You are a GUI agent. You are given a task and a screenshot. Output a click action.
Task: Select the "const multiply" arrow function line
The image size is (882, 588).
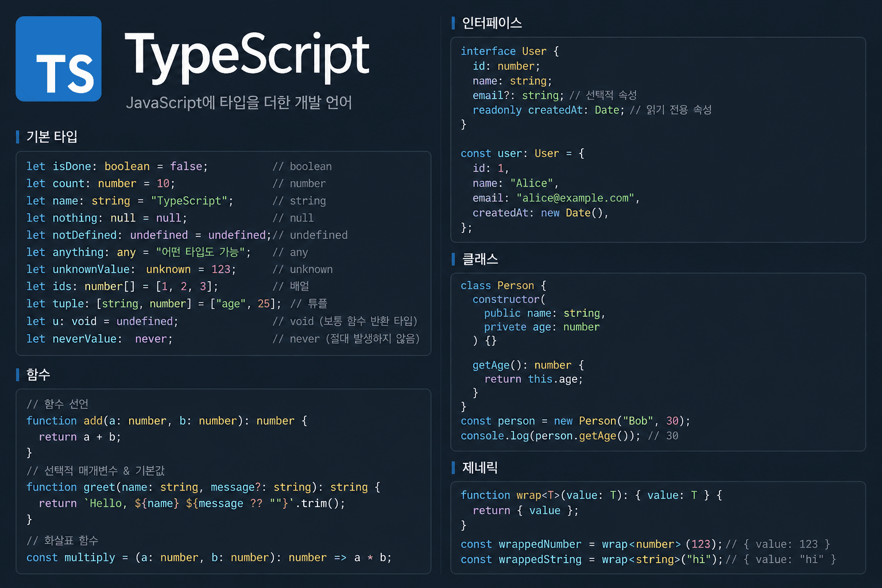pos(209,558)
